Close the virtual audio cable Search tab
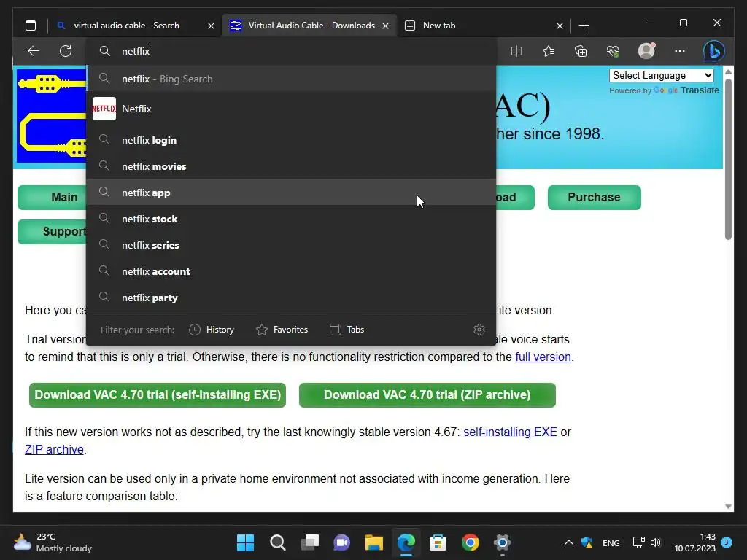This screenshot has height=560, width=747. 211,26
